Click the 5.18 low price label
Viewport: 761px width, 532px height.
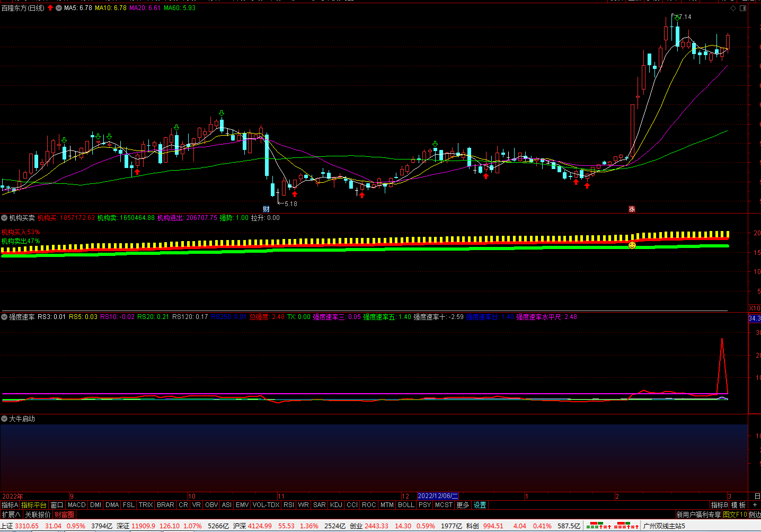click(x=291, y=204)
